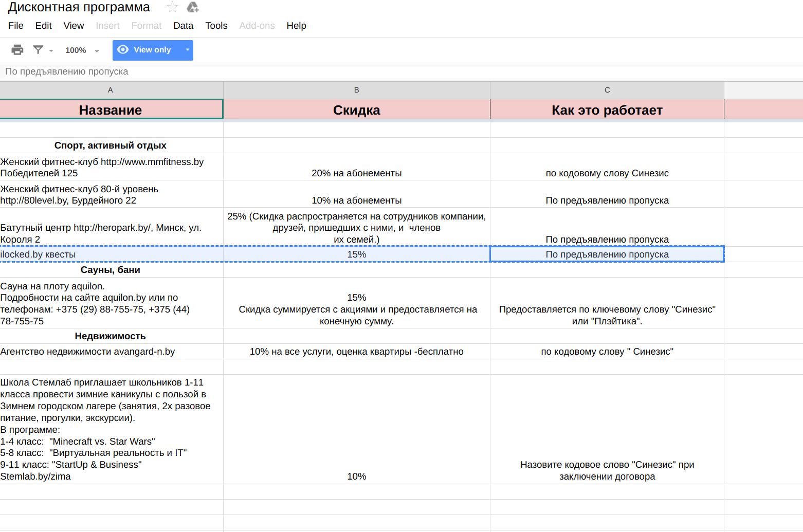The width and height of the screenshot is (803, 532).
Task: Select the по кодовому слову " Синезис" cell
Action: tap(607, 352)
